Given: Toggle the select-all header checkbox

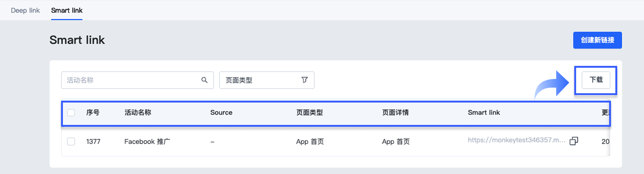Looking at the screenshot, I should pyautogui.click(x=71, y=112).
